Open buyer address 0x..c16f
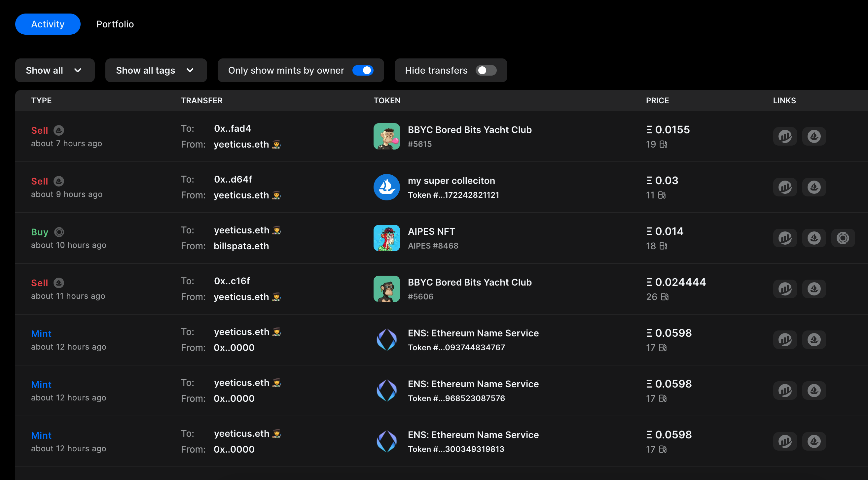The width and height of the screenshot is (868, 480). (x=232, y=281)
